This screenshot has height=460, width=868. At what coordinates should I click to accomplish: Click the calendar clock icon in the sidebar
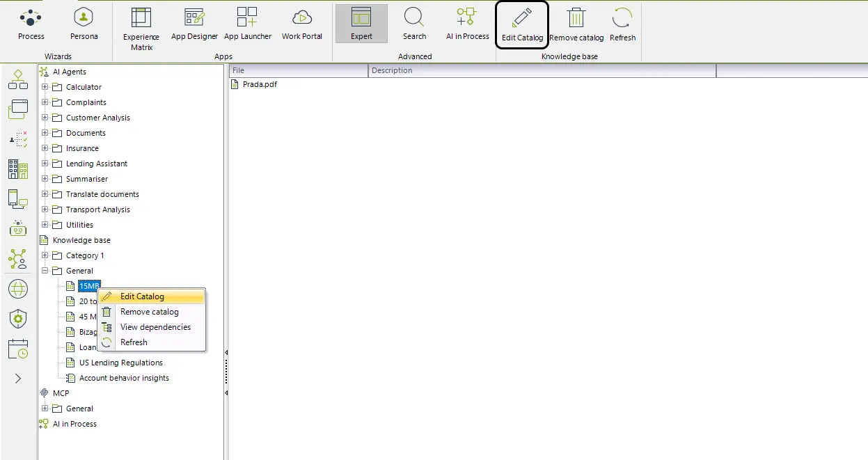tap(18, 349)
